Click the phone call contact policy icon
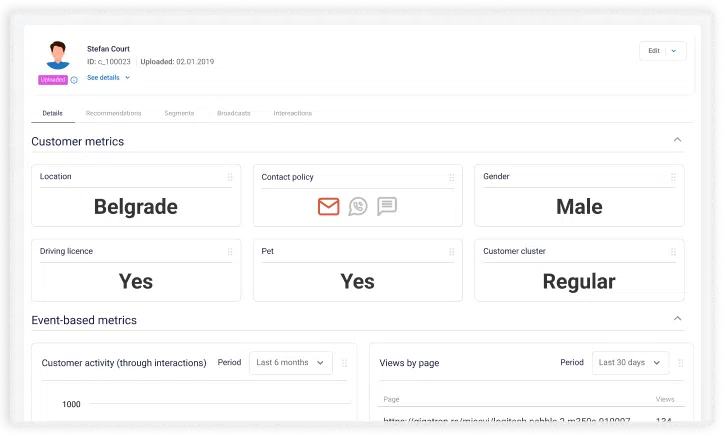This screenshot has width=725, height=436. pyautogui.click(x=358, y=207)
